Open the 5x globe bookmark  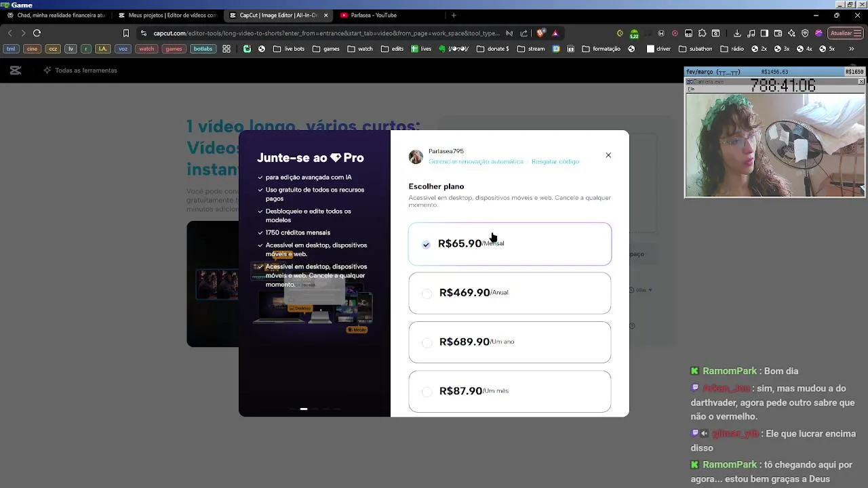(x=827, y=49)
